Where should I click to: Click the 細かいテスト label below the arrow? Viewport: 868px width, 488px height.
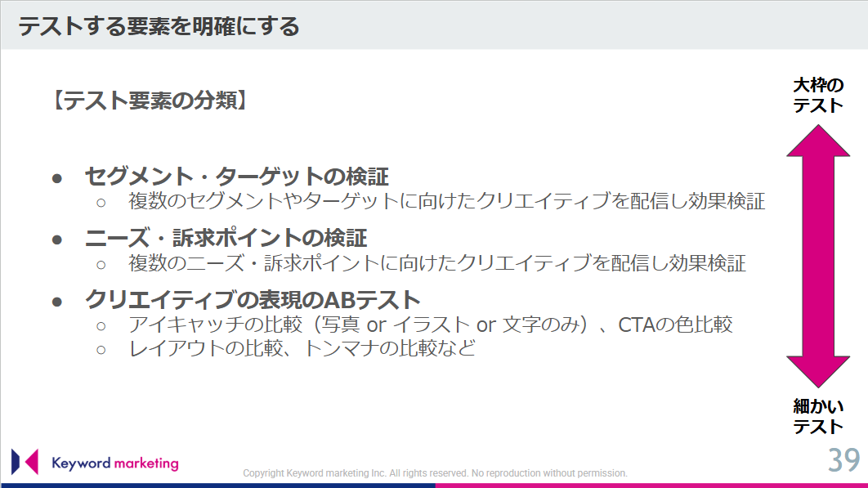pos(818,416)
